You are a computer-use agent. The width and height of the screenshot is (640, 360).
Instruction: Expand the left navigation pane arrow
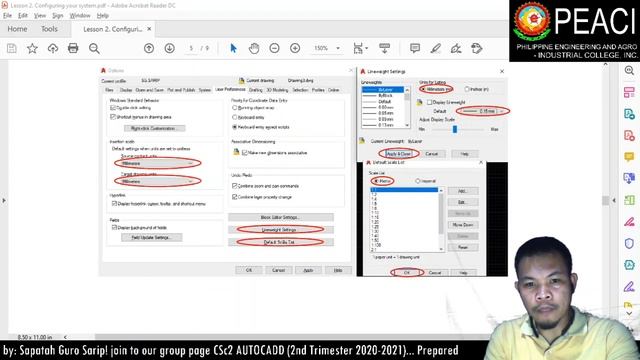[4, 200]
